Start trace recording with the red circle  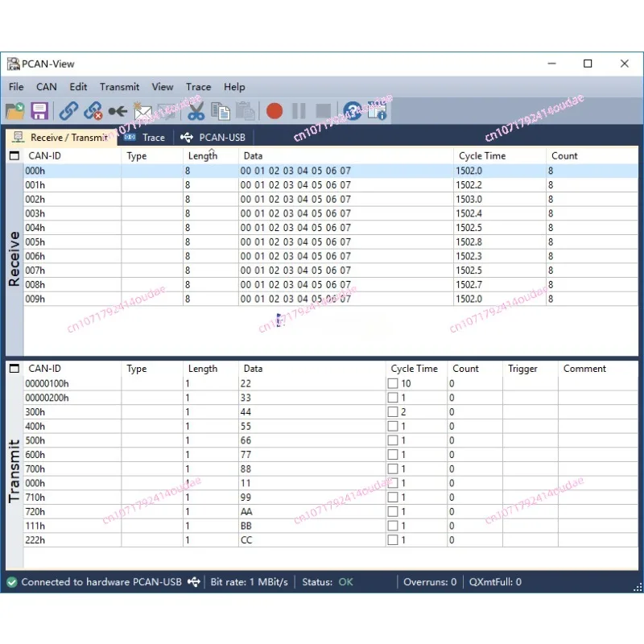tap(275, 111)
